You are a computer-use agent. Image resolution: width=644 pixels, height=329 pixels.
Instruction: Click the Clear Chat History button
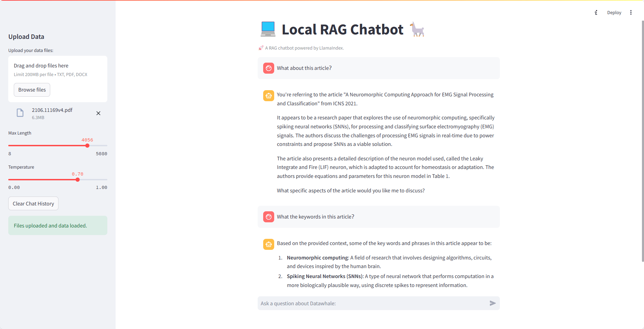(x=33, y=203)
